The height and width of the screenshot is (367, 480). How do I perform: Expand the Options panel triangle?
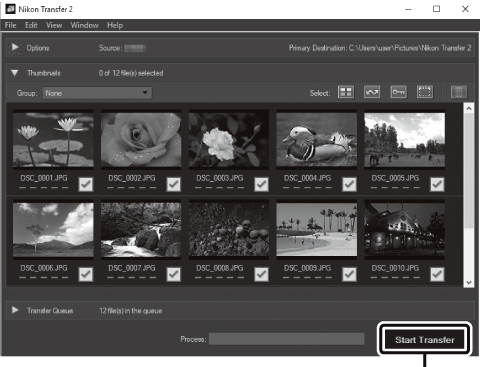15,47
